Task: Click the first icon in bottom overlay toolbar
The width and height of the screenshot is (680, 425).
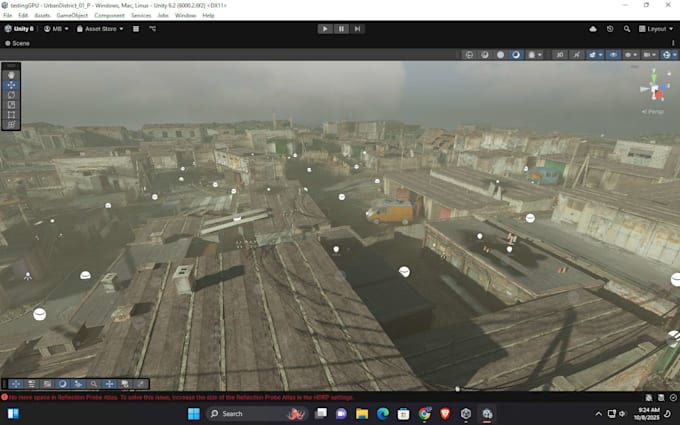Action: tap(16, 384)
